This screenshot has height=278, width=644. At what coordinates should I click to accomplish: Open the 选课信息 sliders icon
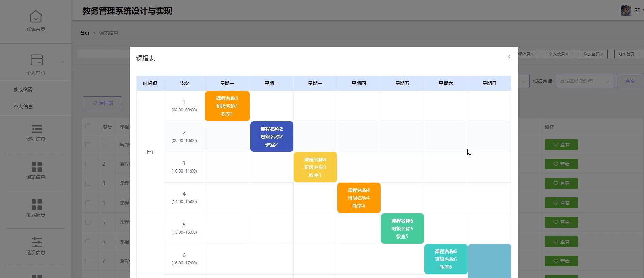pos(36,242)
